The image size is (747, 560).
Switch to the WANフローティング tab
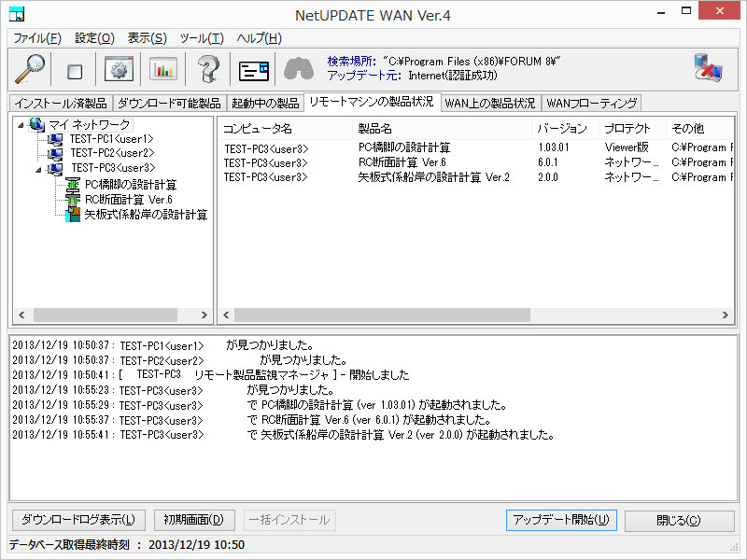(592, 103)
